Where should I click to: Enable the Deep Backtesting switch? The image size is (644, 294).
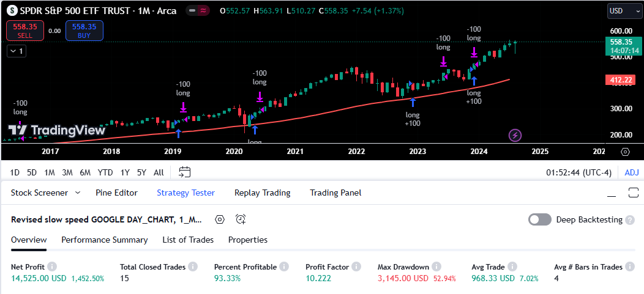click(x=540, y=219)
